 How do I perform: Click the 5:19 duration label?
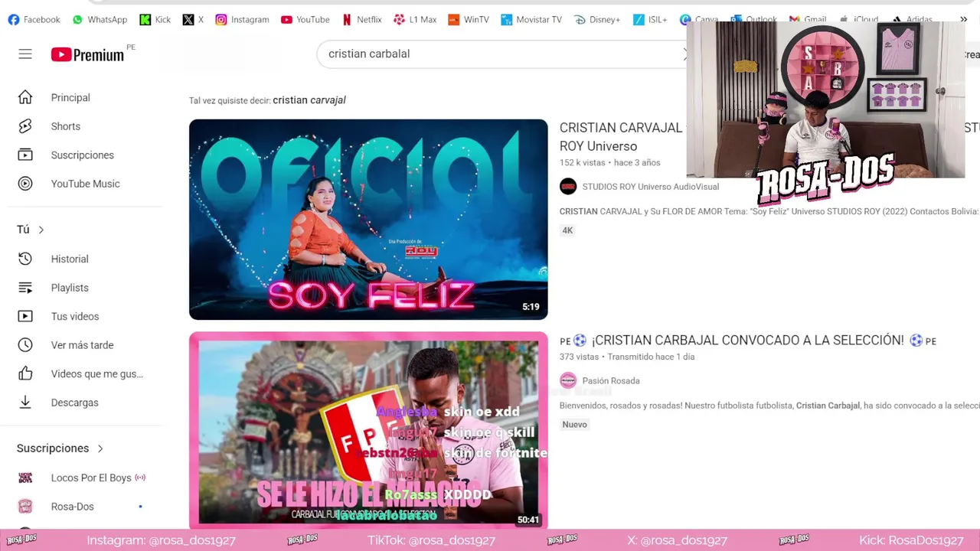531,307
